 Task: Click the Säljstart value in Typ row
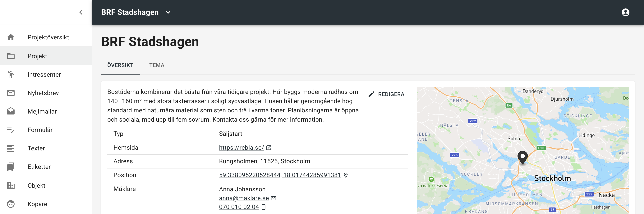click(231, 134)
